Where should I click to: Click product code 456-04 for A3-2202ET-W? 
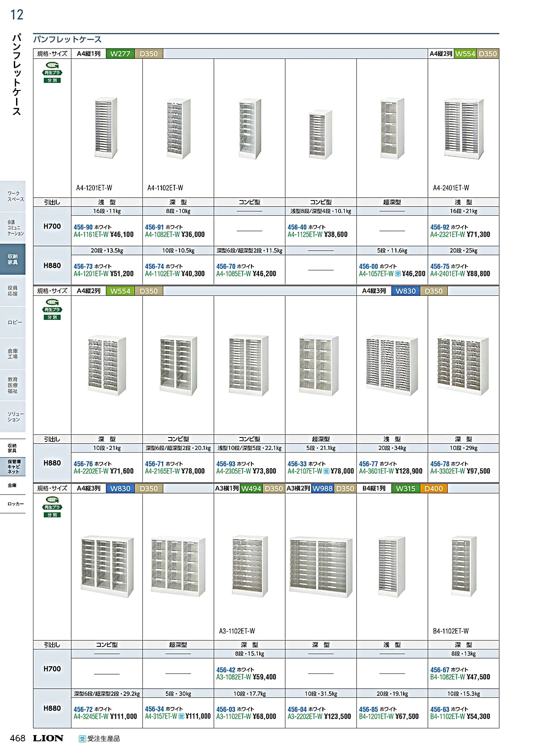click(x=297, y=709)
